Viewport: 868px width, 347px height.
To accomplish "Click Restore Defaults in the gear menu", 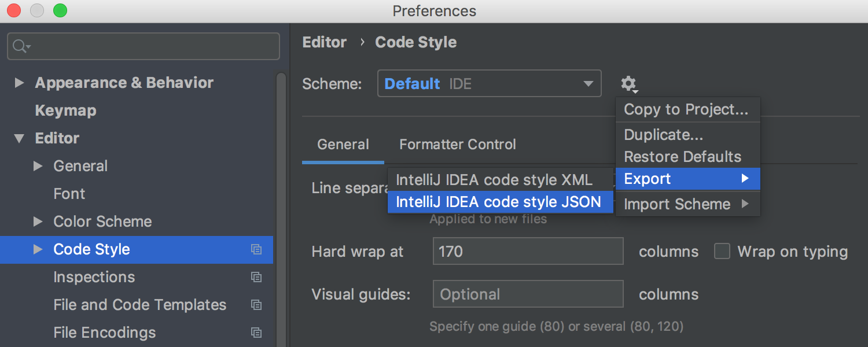I will 682,157.
